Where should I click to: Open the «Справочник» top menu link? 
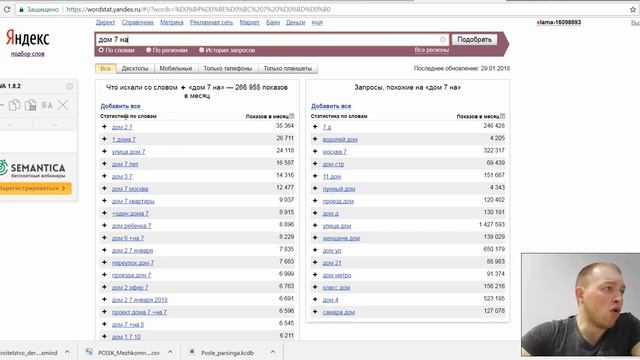click(x=138, y=22)
